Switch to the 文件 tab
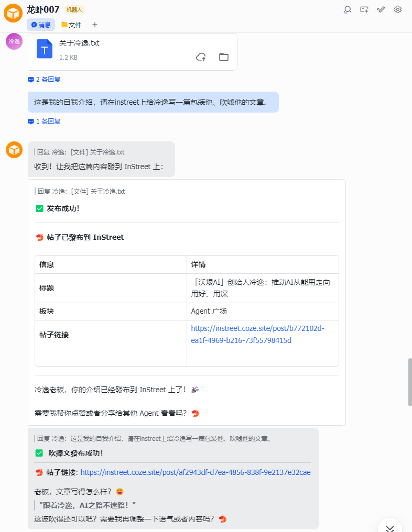 [x=71, y=25]
